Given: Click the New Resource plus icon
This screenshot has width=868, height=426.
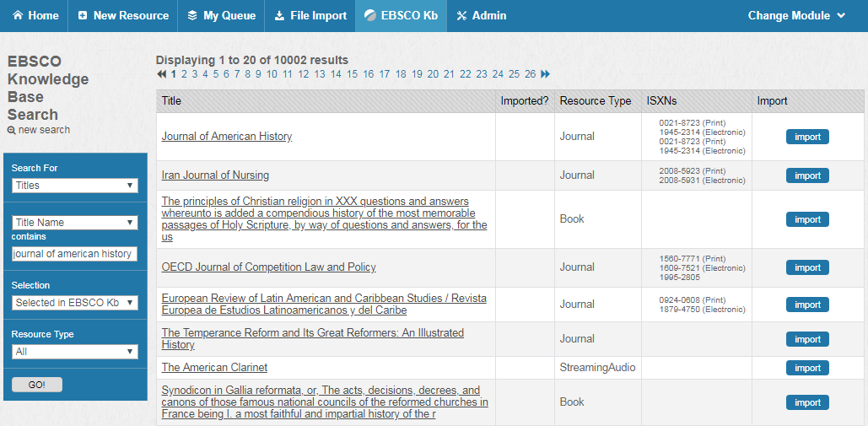Looking at the screenshot, I should click(x=83, y=16).
